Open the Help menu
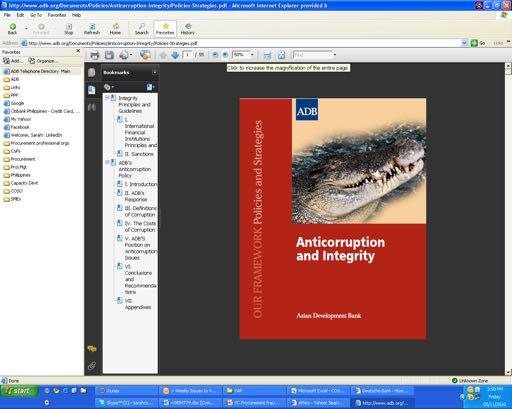512x409 pixels. click(x=76, y=15)
